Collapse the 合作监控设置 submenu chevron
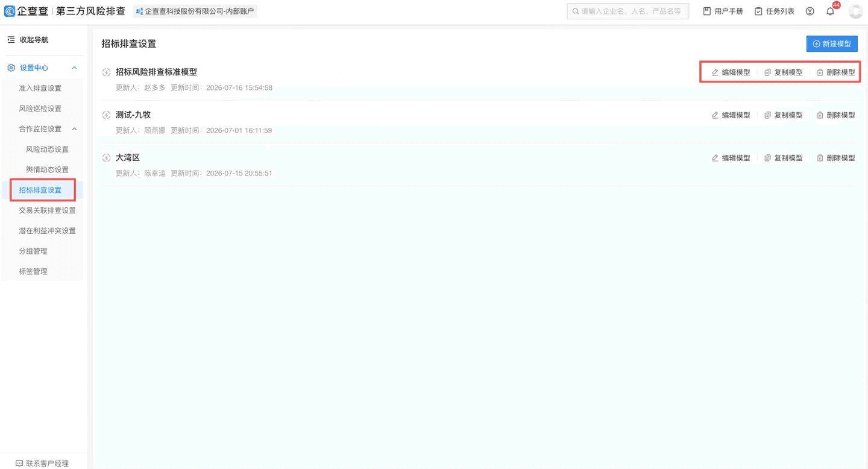This screenshot has height=469, width=868. click(74, 129)
